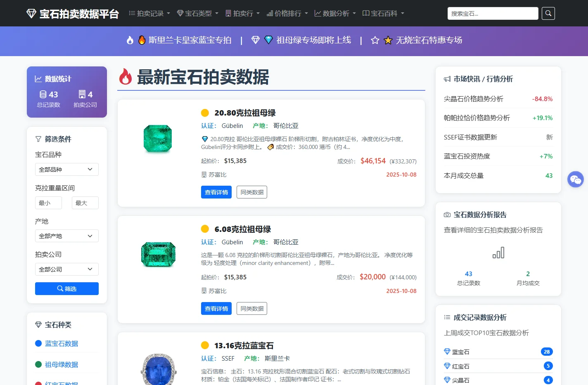The image size is (588, 385).
Task: Open the floating WeChat chat icon
Action: (576, 180)
